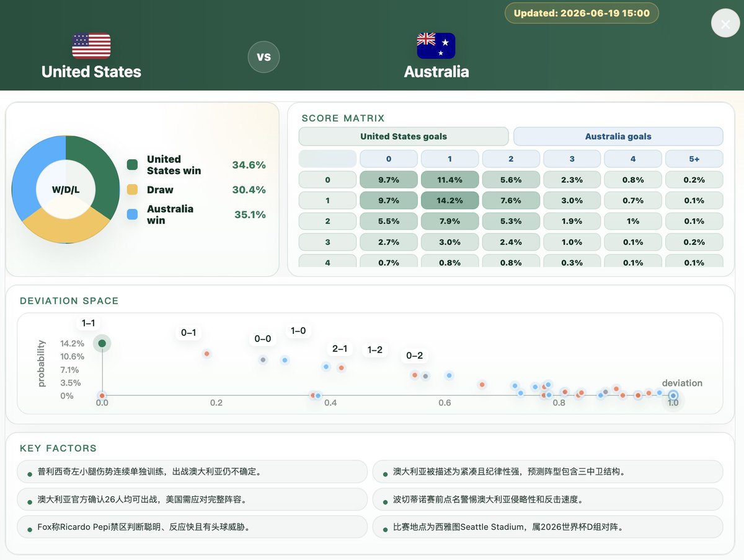Click the 0-2 label in deviation chart
This screenshot has width=744, height=560.
414,356
